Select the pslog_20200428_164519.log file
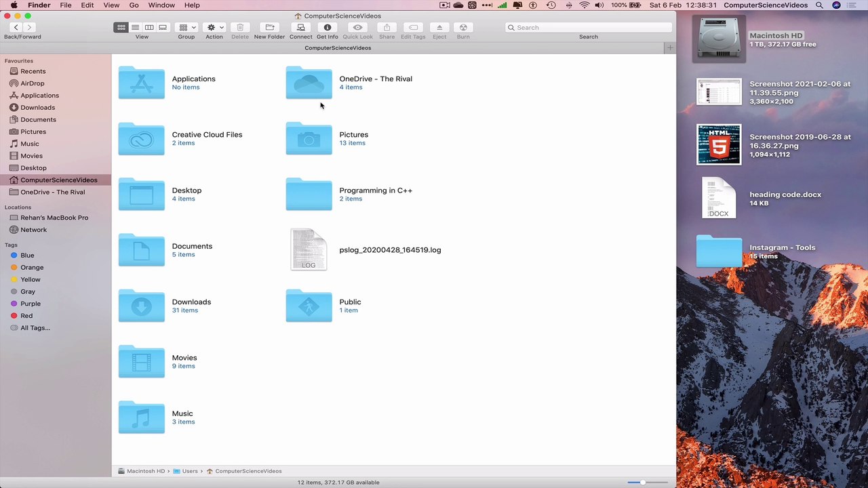Screen dimensions: 868x488 pos(309,249)
